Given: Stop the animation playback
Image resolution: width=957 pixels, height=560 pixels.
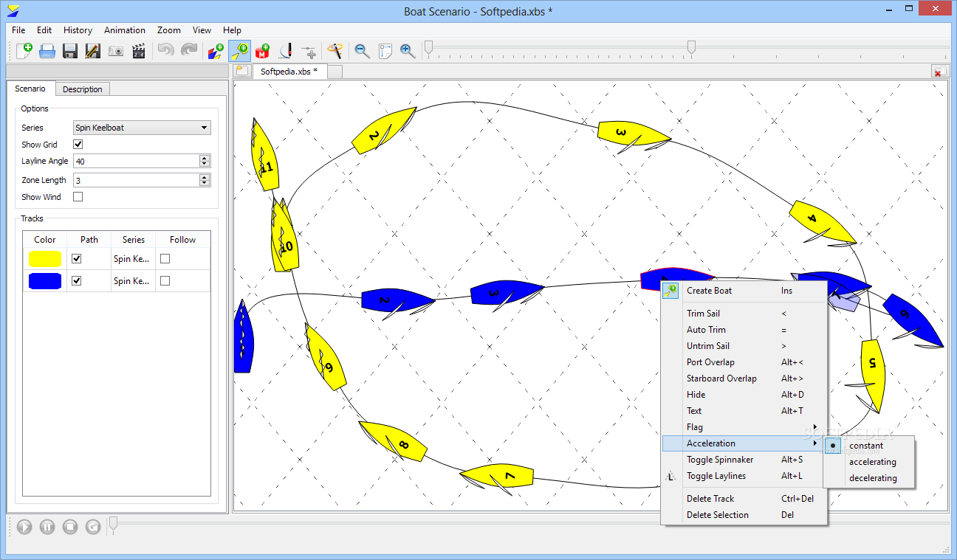Looking at the screenshot, I should point(70,527).
